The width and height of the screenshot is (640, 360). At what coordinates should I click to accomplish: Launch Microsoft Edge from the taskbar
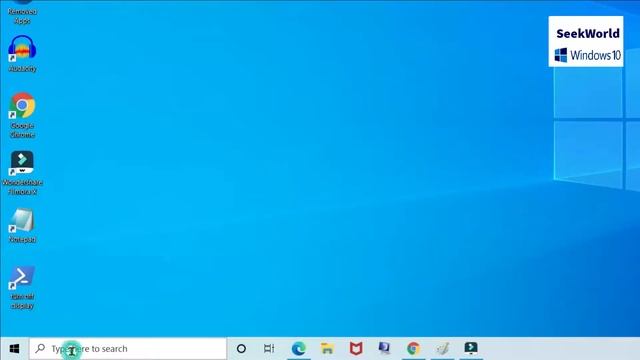point(299,349)
